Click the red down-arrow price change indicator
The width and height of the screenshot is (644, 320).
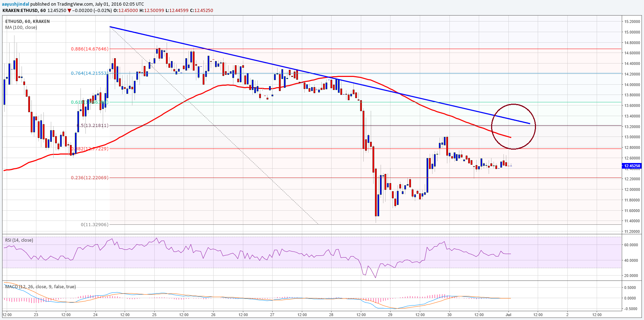(x=70, y=11)
